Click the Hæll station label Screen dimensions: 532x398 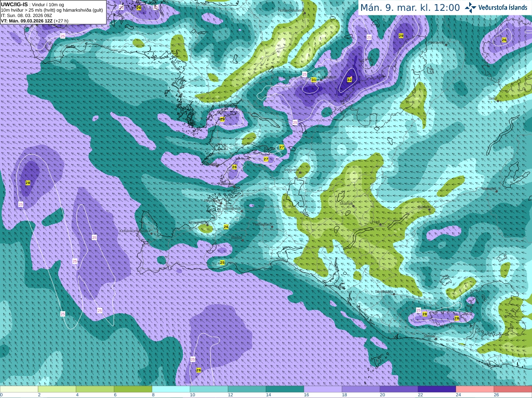click(x=376, y=222)
